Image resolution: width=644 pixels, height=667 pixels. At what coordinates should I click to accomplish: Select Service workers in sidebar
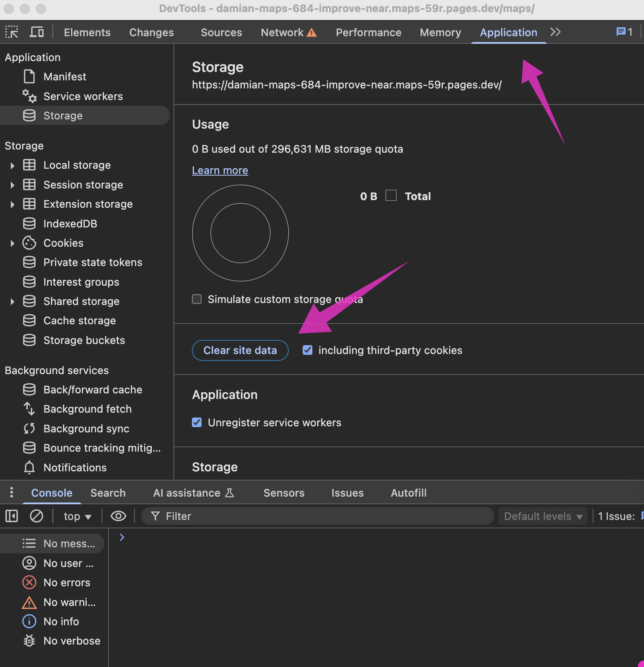(x=83, y=96)
